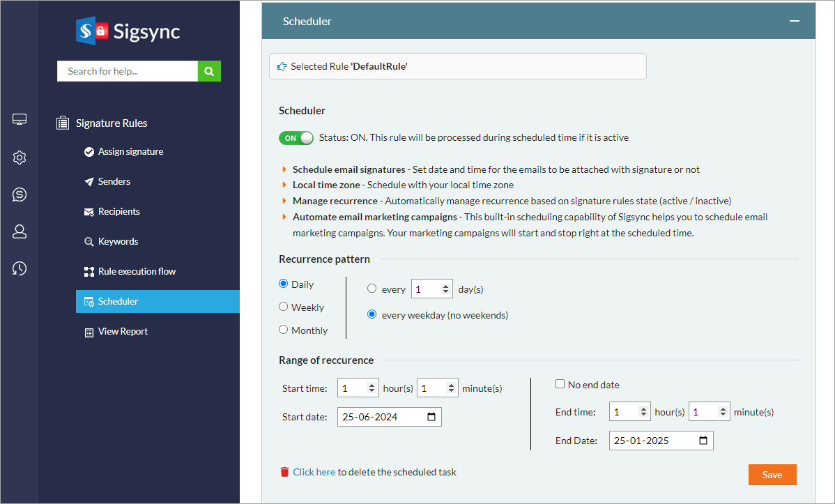Click the user profile icon in sidebar
The image size is (835, 504).
tap(20, 231)
